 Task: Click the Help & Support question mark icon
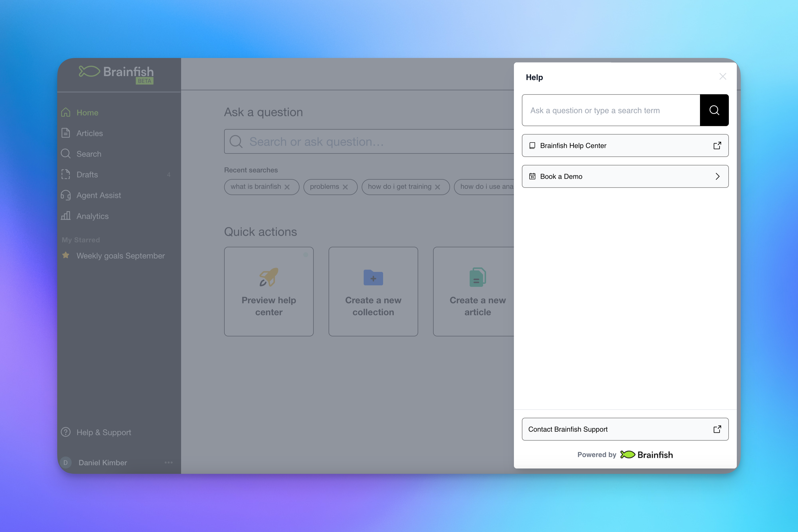pos(66,432)
